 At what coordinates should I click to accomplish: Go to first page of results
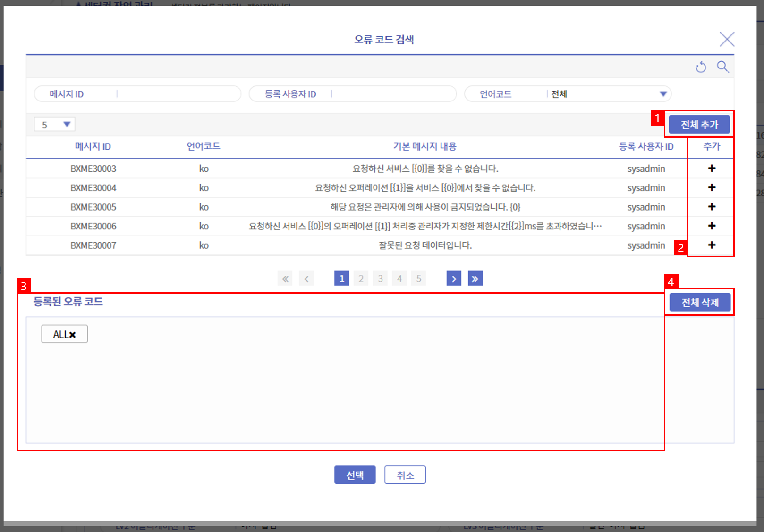click(x=285, y=279)
